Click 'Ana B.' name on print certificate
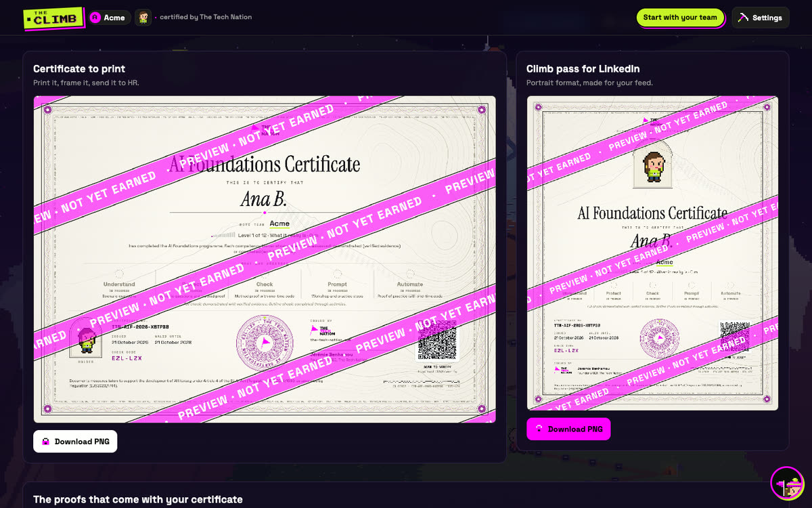 click(264, 199)
